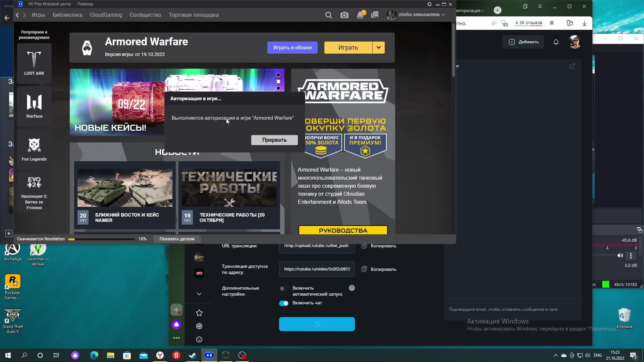Click the Armored Warfare game icon

pyautogui.click(x=87, y=47)
